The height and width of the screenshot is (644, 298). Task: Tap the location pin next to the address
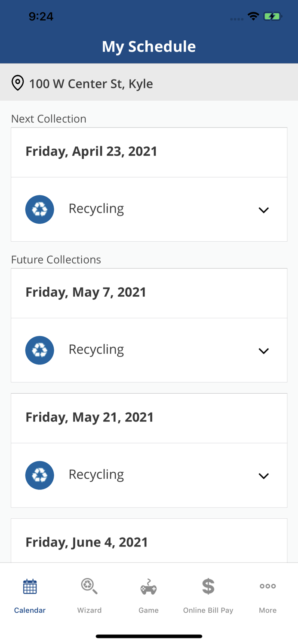click(17, 82)
